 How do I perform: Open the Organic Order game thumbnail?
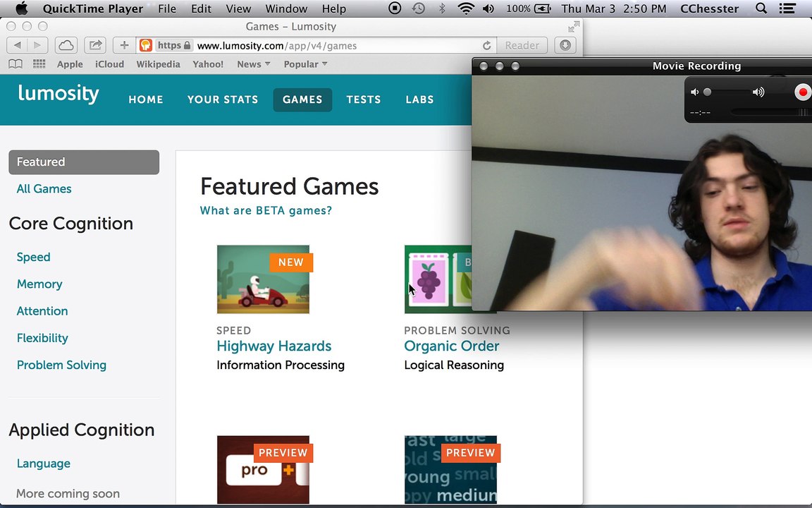pyautogui.click(x=438, y=279)
